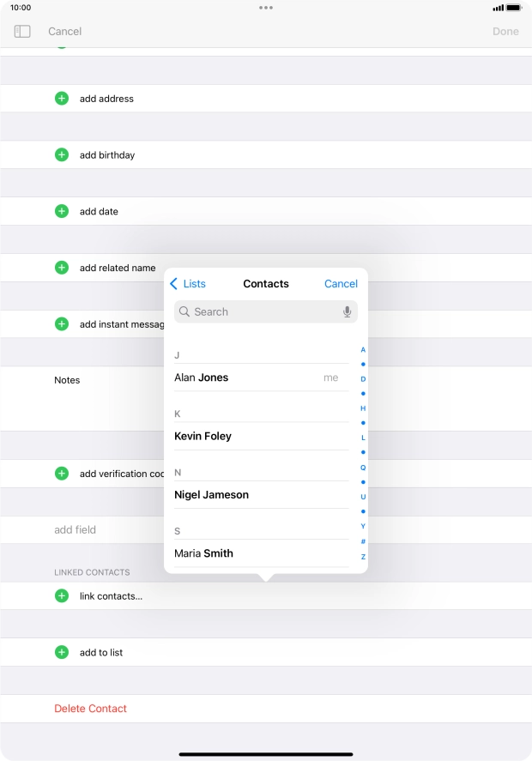Search contacts in the search field
Image resolution: width=532 pixels, height=761 pixels.
click(257, 312)
